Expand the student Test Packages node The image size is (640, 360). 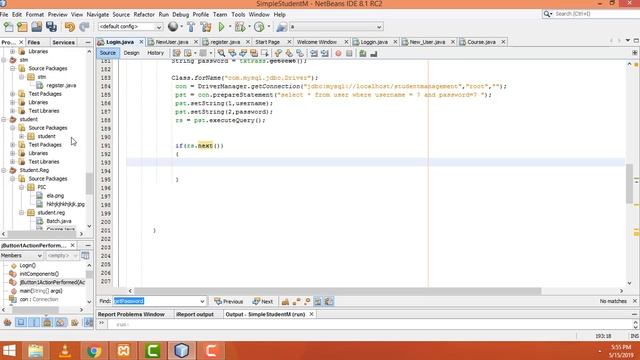coord(13,145)
